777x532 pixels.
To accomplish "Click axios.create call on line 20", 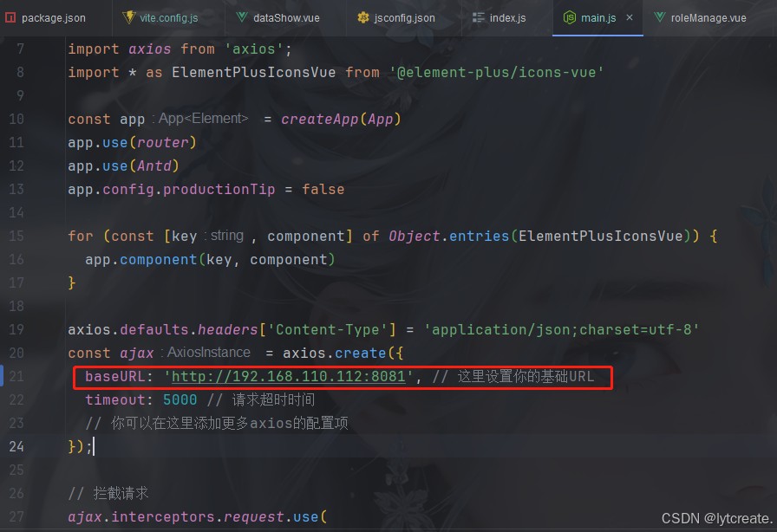I will click(335, 354).
